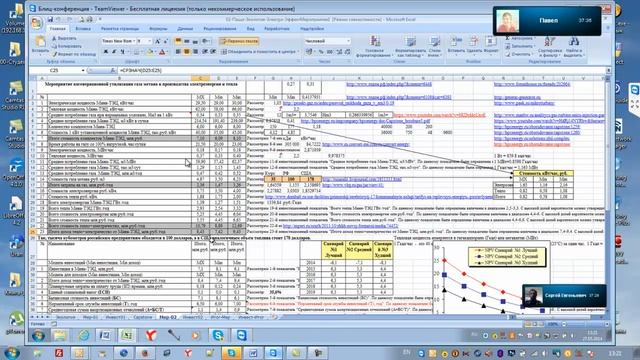640x360 pixels.
Task: Open the Сергей Евгеньевич video panel
Action: [x=564, y=296]
